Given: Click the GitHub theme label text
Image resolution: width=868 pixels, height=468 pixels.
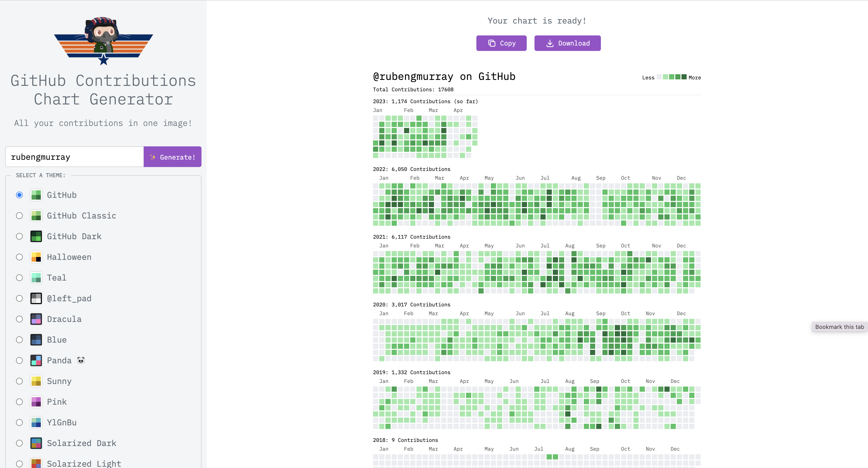Looking at the screenshot, I should [62, 195].
